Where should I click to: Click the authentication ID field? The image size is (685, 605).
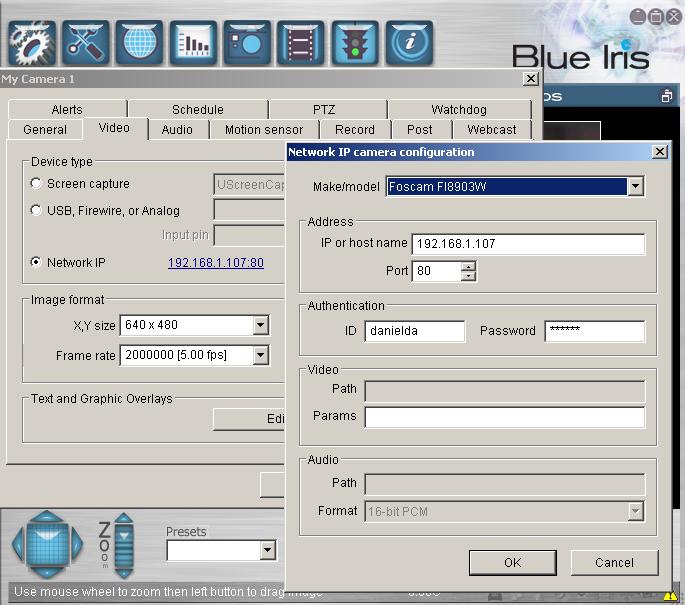click(415, 331)
